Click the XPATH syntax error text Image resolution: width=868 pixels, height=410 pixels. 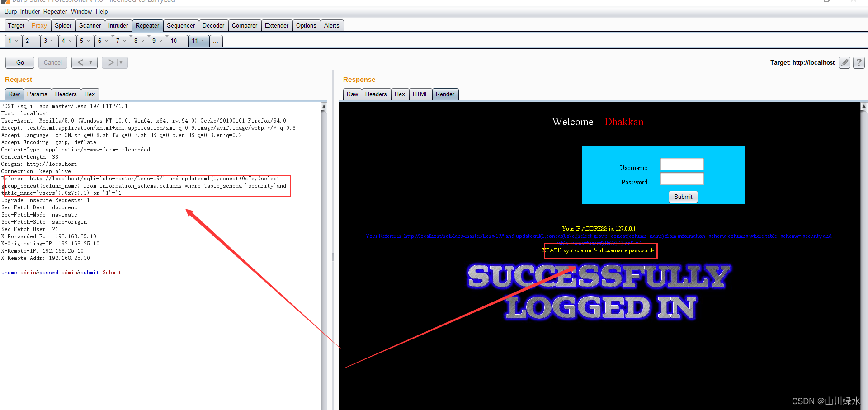[x=599, y=250]
